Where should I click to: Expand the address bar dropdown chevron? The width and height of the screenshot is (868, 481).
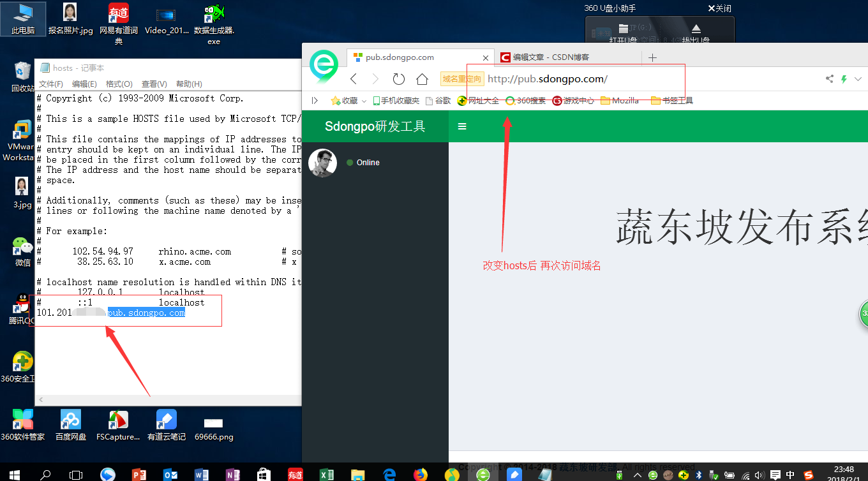(857, 79)
